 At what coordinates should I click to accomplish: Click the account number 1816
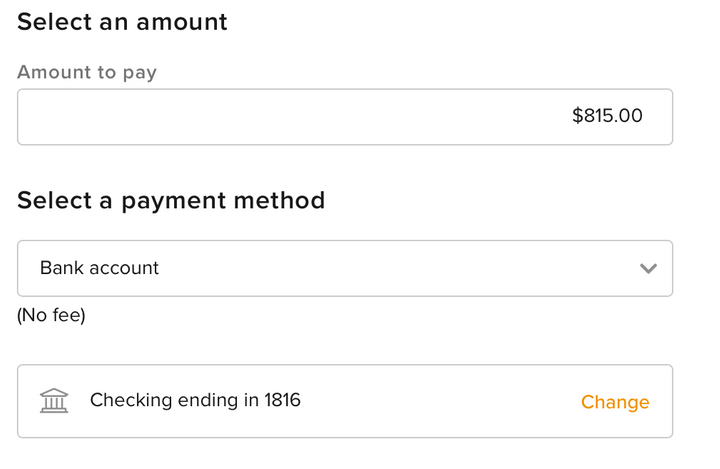(282, 400)
